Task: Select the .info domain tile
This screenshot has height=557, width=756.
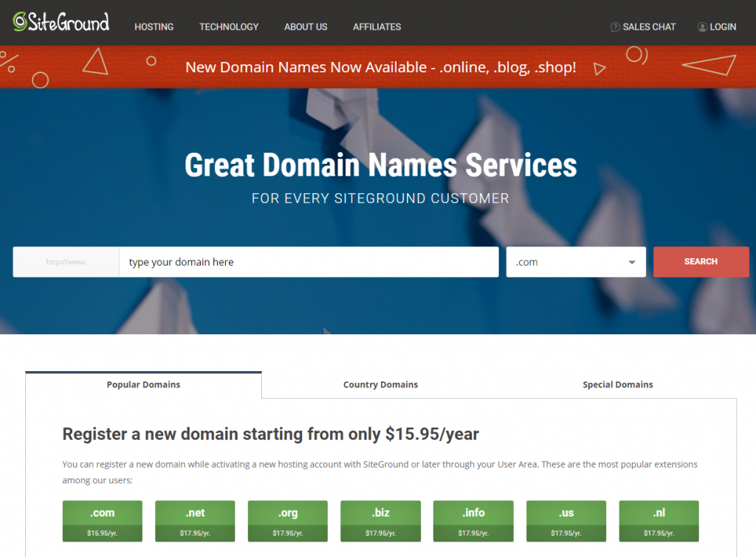Action: click(x=473, y=521)
